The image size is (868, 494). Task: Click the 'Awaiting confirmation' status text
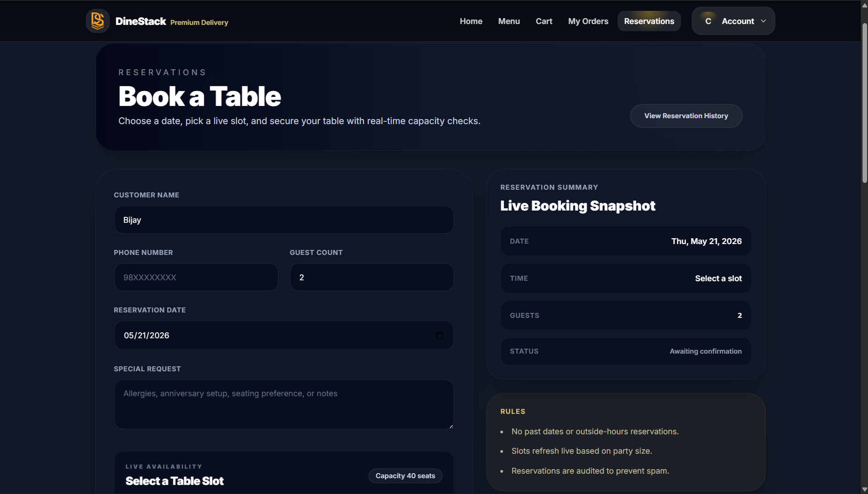click(705, 351)
